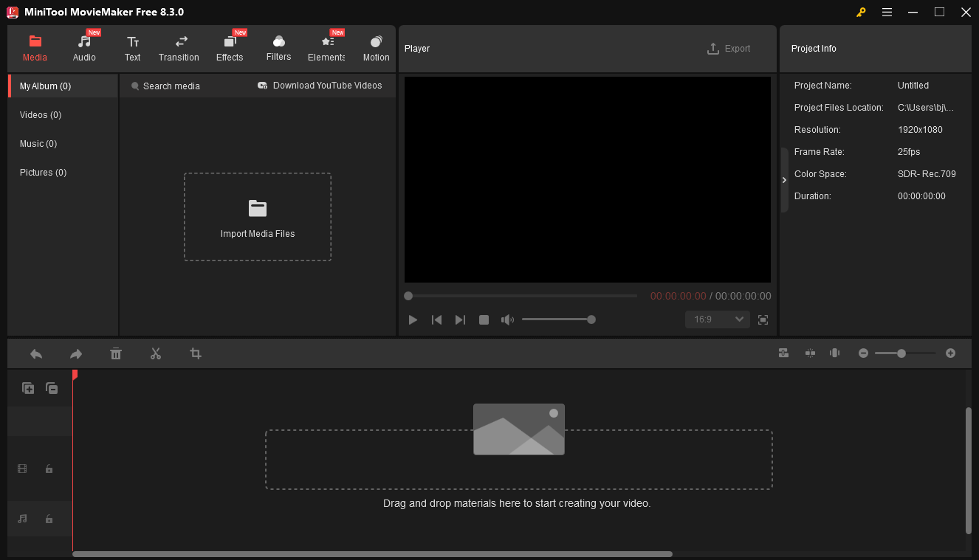Screen dimensions: 979x560
Task: Switch to the Transition tab
Action: pyautogui.click(x=179, y=49)
